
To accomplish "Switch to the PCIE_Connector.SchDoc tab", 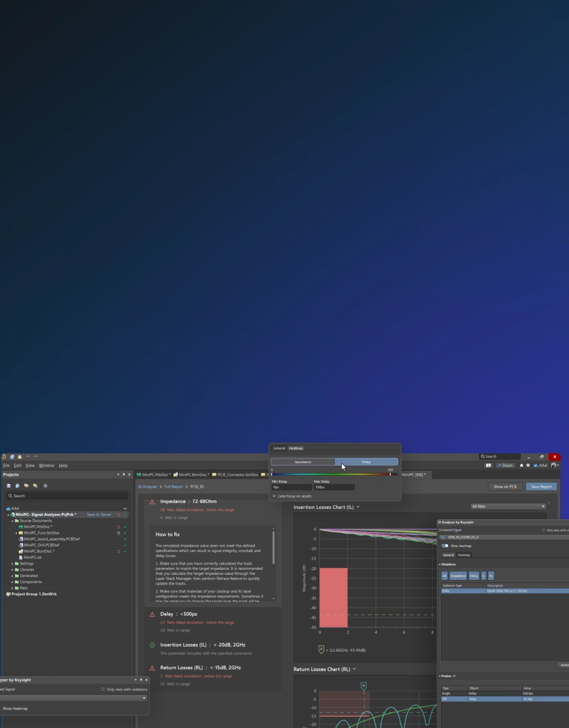I will (x=235, y=475).
